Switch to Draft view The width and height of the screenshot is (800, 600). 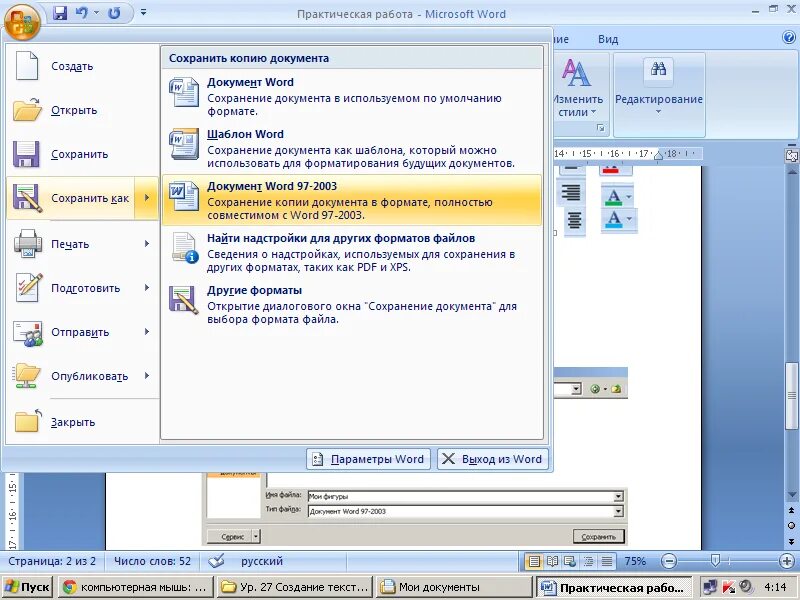click(607, 562)
